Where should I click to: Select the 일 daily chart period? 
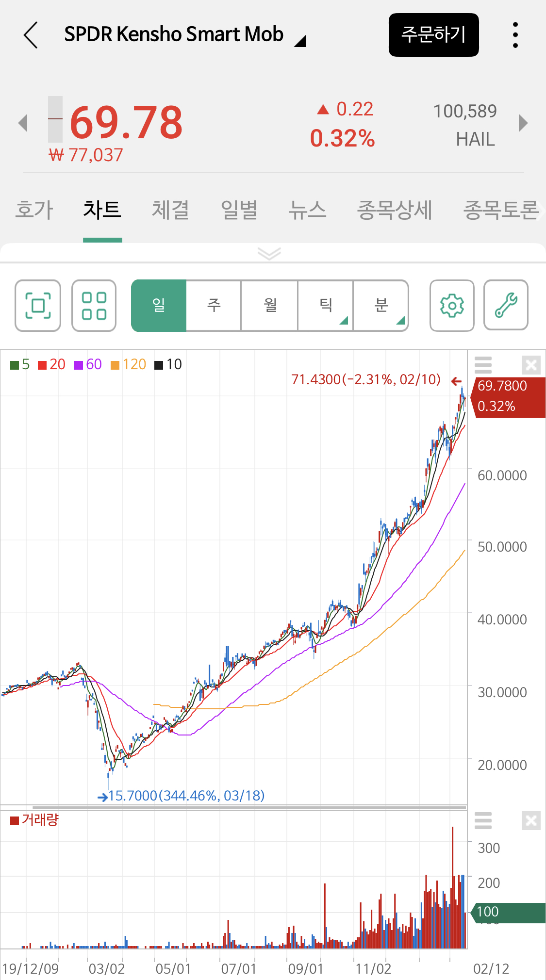point(159,306)
